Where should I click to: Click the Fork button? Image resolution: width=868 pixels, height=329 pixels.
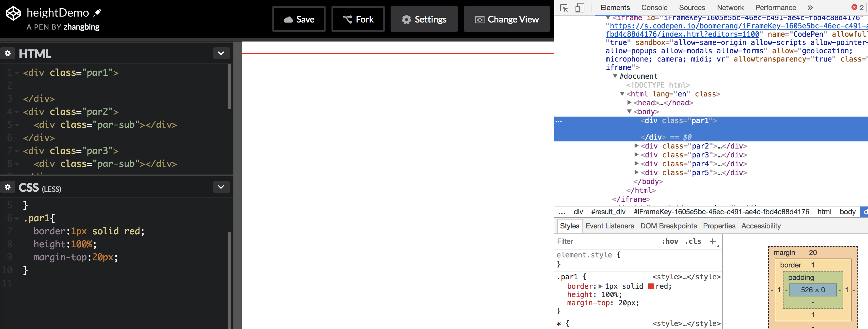point(358,20)
